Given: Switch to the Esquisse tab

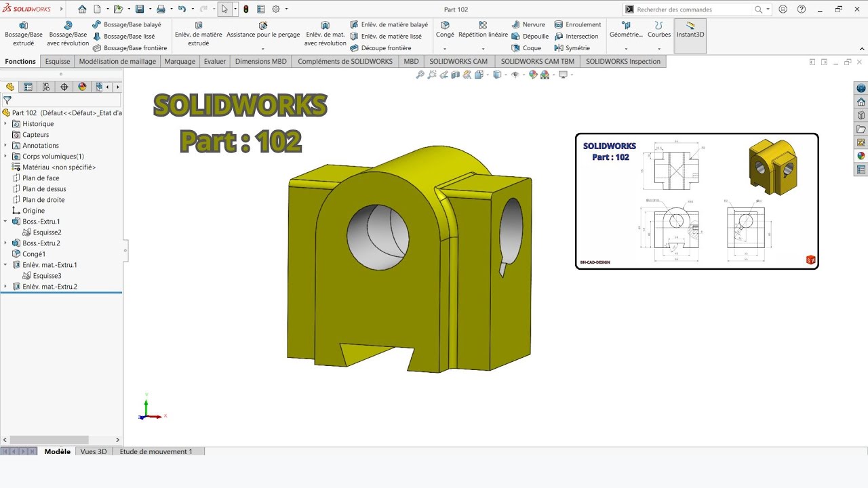Looking at the screenshot, I should (x=58, y=61).
